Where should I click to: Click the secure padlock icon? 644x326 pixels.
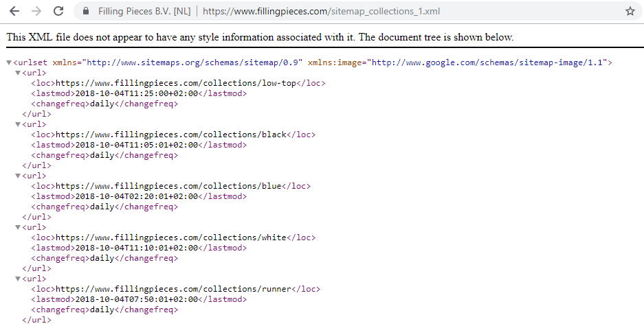click(86, 12)
